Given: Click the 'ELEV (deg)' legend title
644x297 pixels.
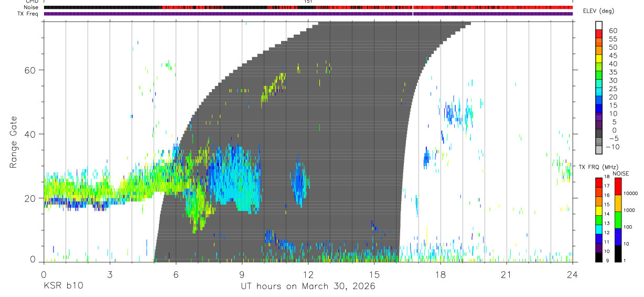Looking at the screenshot, I should tap(599, 11).
